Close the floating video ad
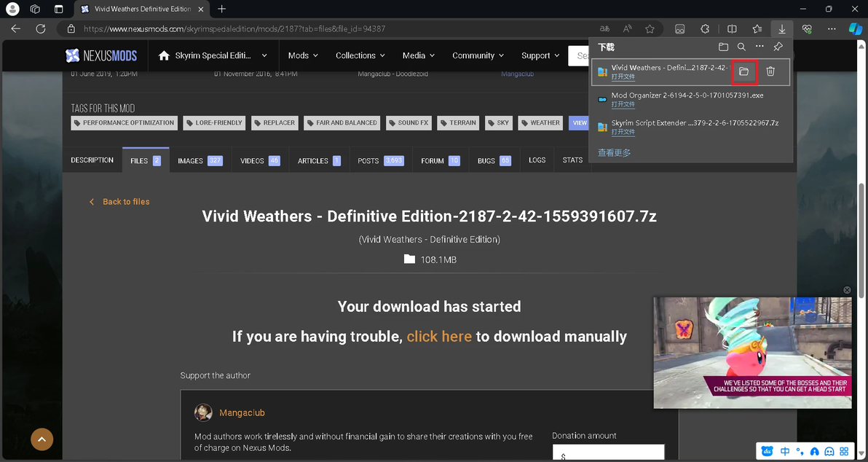Viewport: 868px width, 462px height. click(x=846, y=290)
